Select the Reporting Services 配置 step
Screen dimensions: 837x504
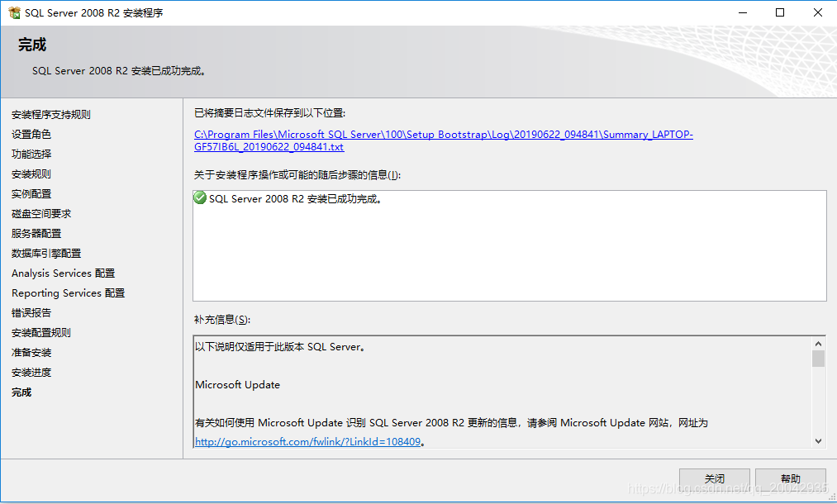[x=69, y=293]
